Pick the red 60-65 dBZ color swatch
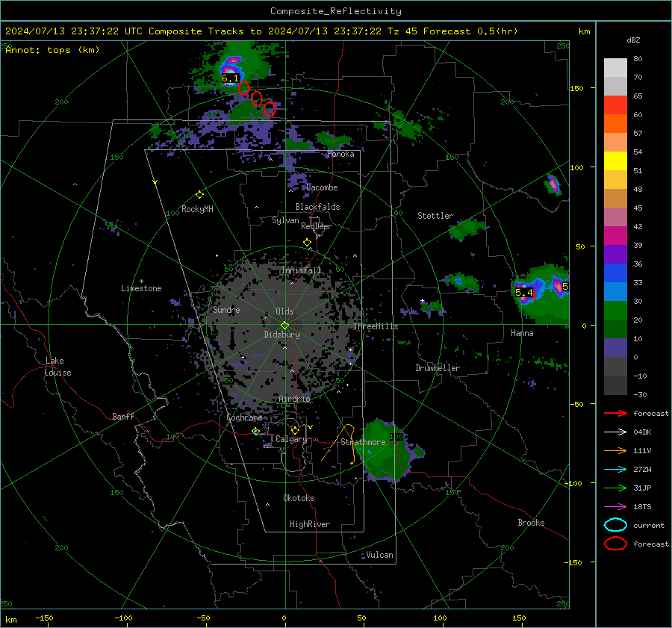The width and height of the screenshot is (672, 628). click(x=615, y=105)
